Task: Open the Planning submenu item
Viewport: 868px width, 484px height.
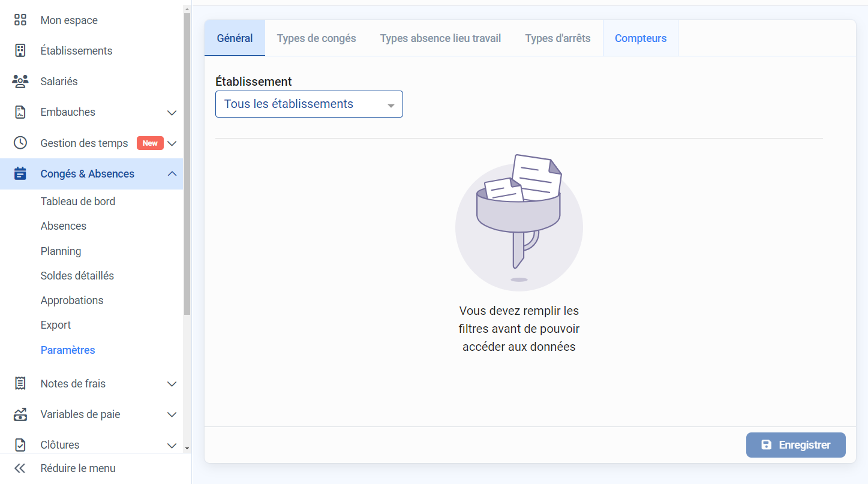Action: (61, 251)
